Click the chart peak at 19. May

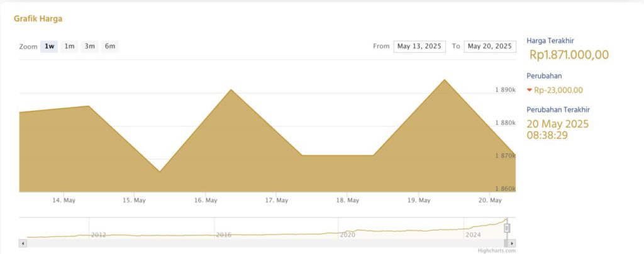(445, 80)
